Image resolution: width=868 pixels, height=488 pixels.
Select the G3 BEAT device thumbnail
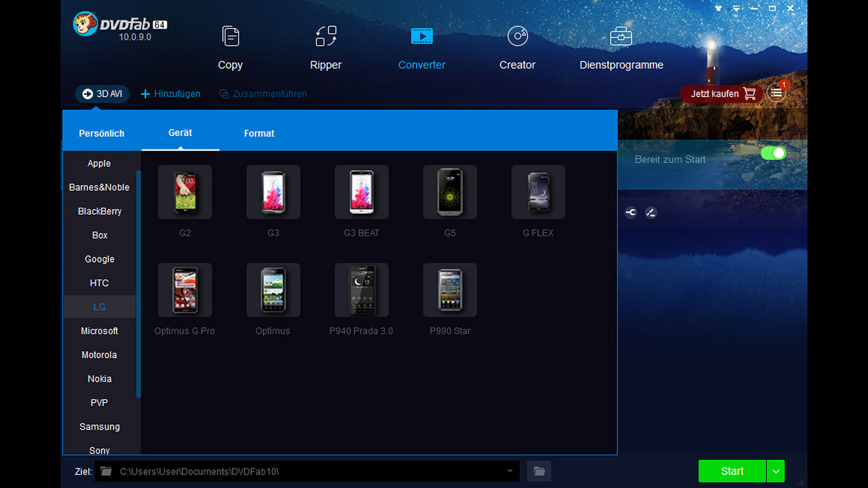[361, 192]
